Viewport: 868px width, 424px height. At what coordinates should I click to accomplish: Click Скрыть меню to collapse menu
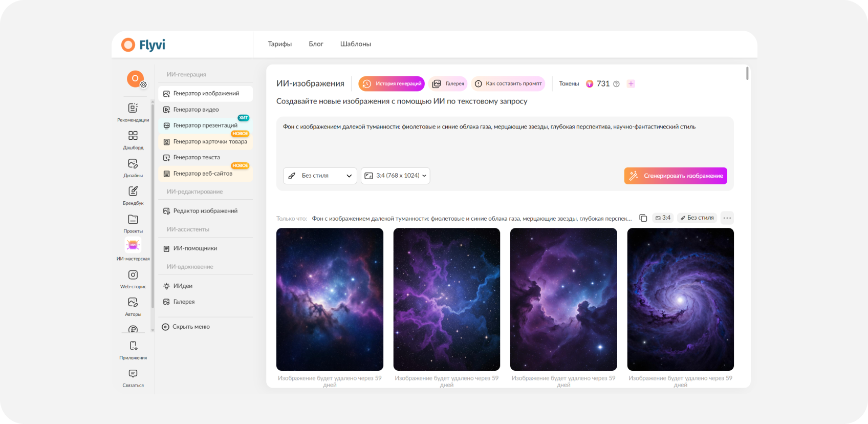[x=186, y=327]
